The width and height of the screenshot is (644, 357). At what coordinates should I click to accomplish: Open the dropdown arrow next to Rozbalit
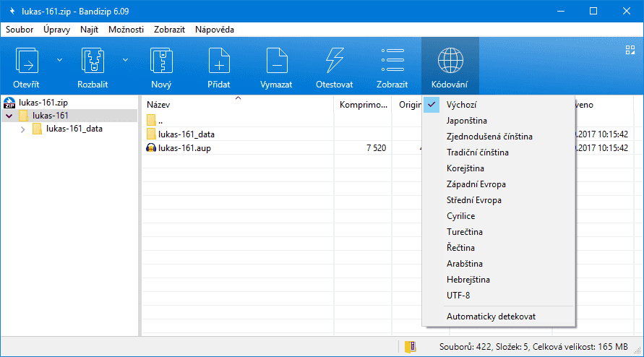[x=125, y=60]
